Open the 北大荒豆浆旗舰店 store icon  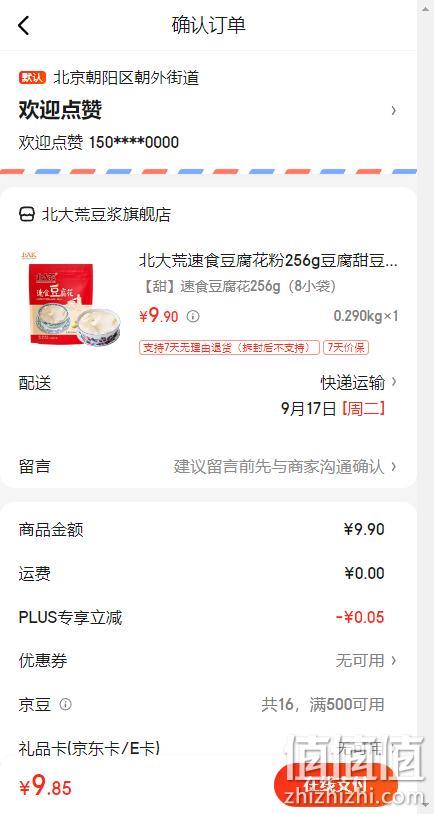[27, 214]
